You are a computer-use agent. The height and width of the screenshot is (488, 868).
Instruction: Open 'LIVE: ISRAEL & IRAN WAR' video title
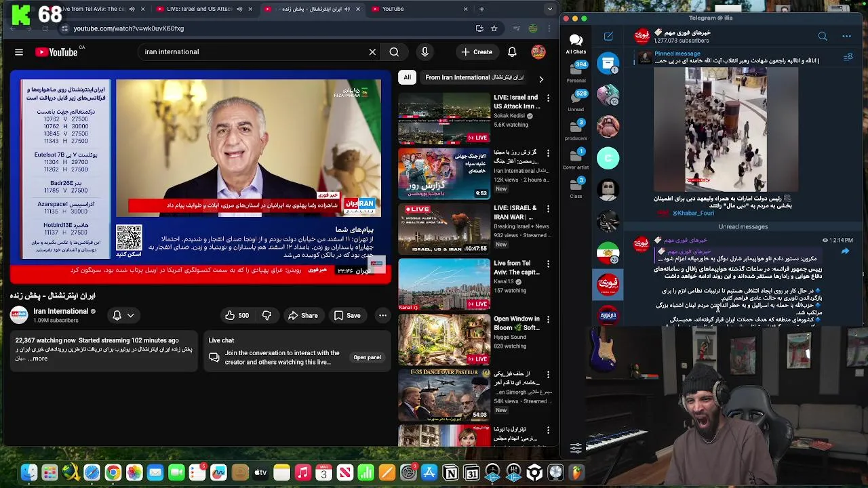coord(515,213)
